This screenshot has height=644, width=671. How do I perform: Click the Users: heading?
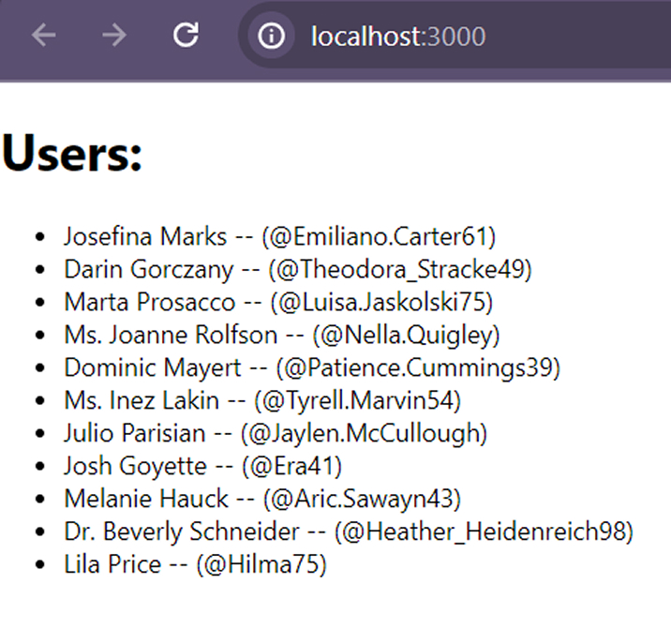72,153
